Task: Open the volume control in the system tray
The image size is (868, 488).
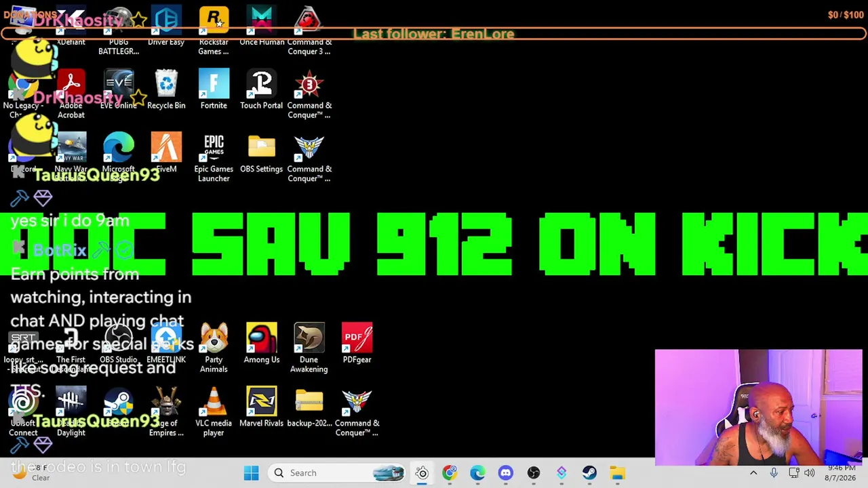Action: [809, 473]
